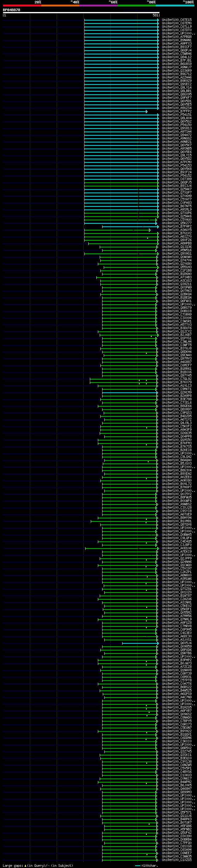Select hit label UniRef100_Q706H9
Viewport: 197px width, 868px height.
point(177,196)
